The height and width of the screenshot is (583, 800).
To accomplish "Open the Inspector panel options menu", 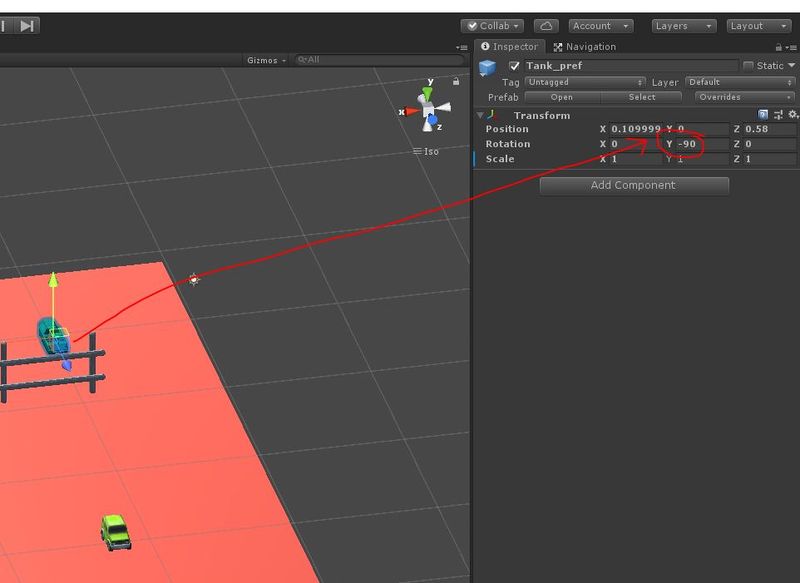I will 791,47.
